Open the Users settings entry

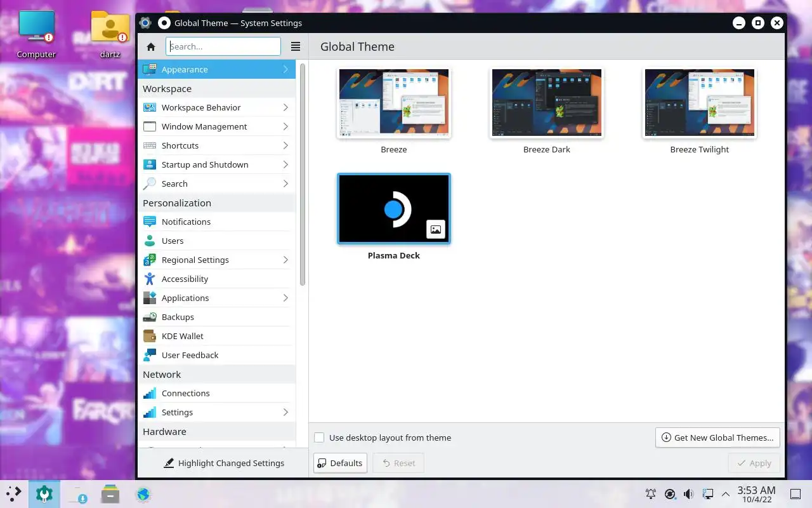216,241
